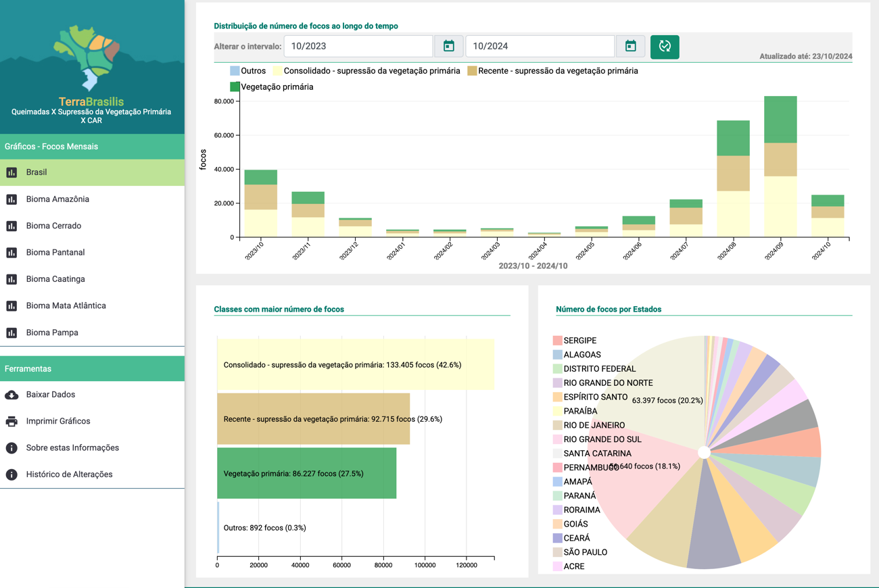Image resolution: width=879 pixels, height=588 pixels.
Task: Toggle the Outros legend series
Action: [247, 71]
